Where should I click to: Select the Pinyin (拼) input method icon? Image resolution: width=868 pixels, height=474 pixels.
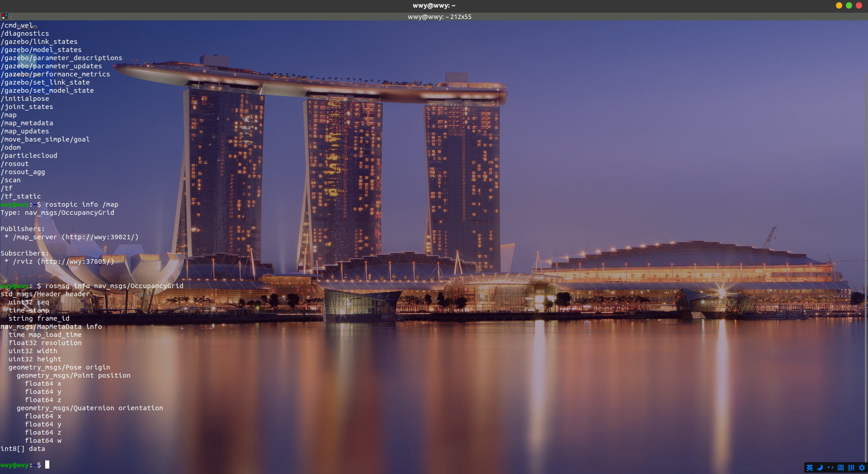click(851, 468)
